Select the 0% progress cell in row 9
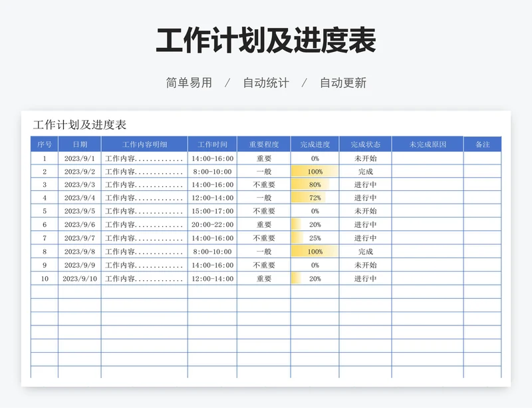This screenshot has height=408, width=532. tap(315, 265)
